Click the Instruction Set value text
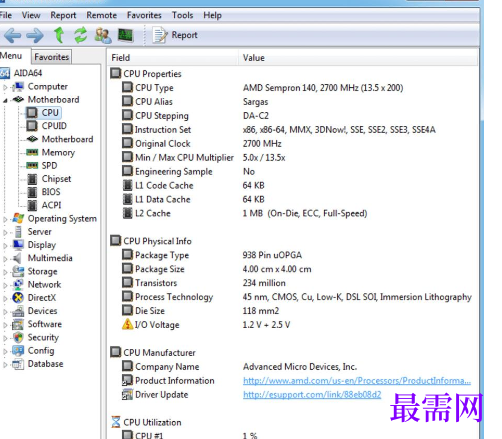 point(339,130)
